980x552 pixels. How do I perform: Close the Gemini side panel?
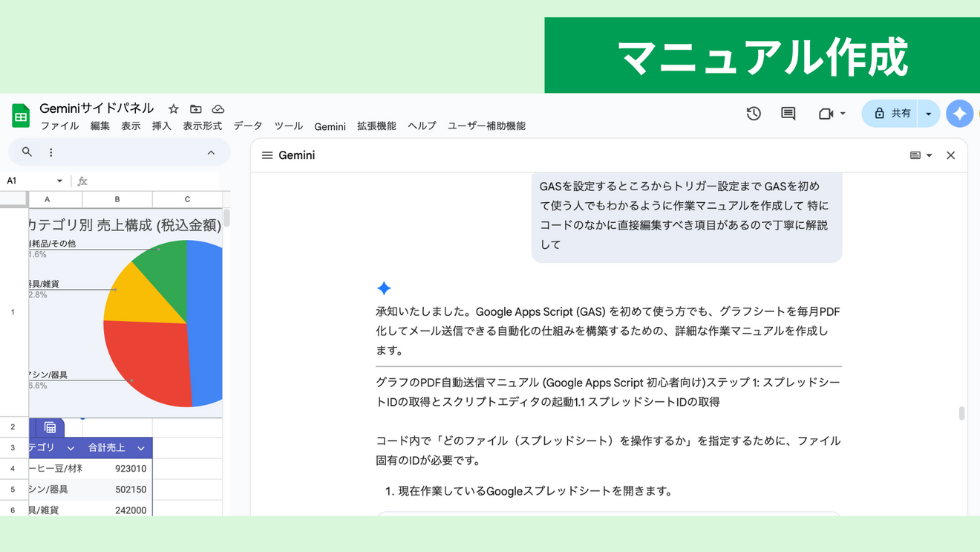[951, 155]
